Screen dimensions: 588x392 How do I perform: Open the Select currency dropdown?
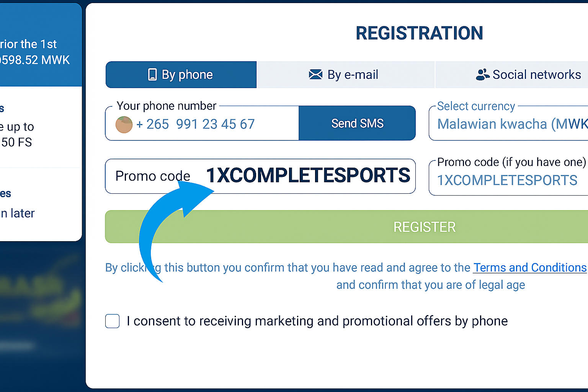(509, 124)
